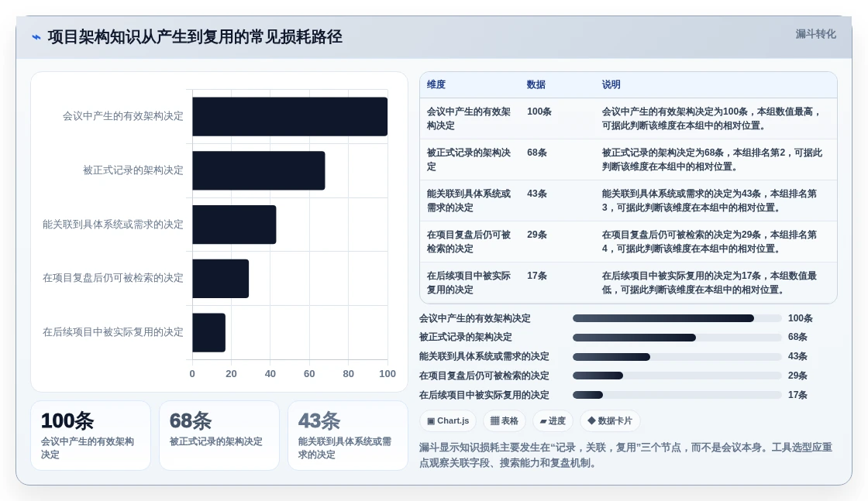Image resolution: width=868 pixels, height=501 pixels.
Task: Click the bar for 被正式记录的架构决定
Action: pyautogui.click(x=259, y=170)
